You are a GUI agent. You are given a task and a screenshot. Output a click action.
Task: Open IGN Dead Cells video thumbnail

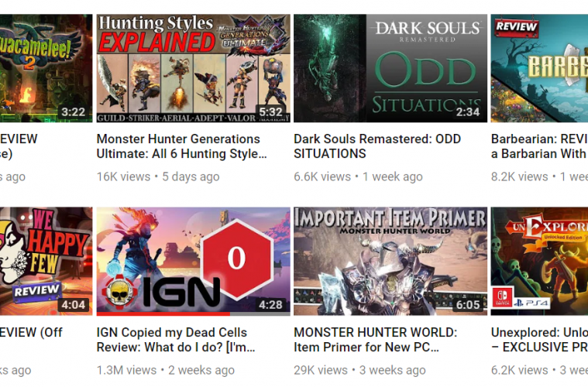coord(193,262)
